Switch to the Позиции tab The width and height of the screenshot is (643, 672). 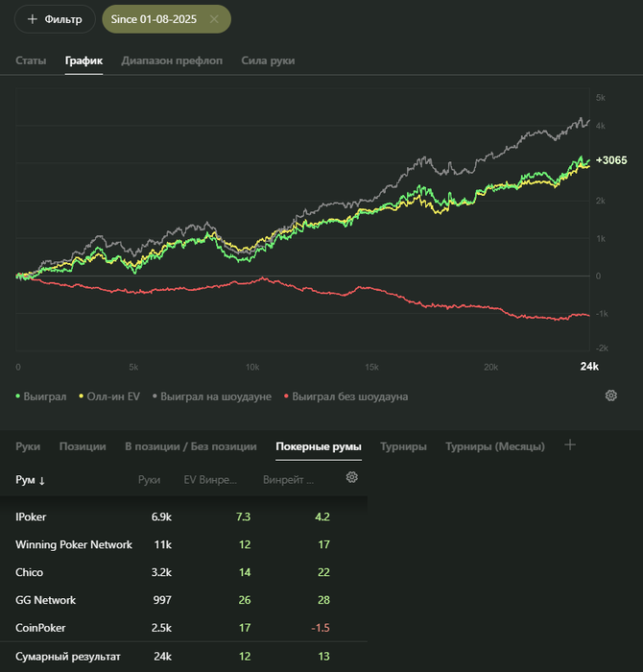[x=83, y=446]
